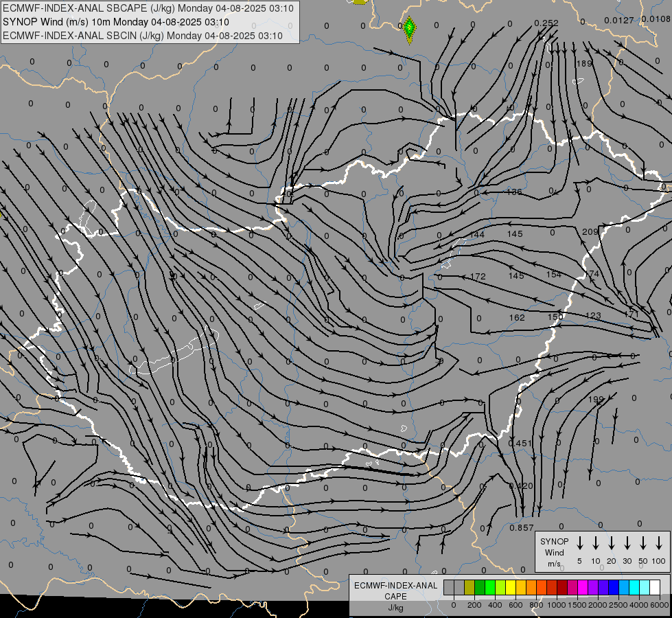Click the 6000 tick label on color scale
Viewport: 672px width, 618px height.
(660, 605)
